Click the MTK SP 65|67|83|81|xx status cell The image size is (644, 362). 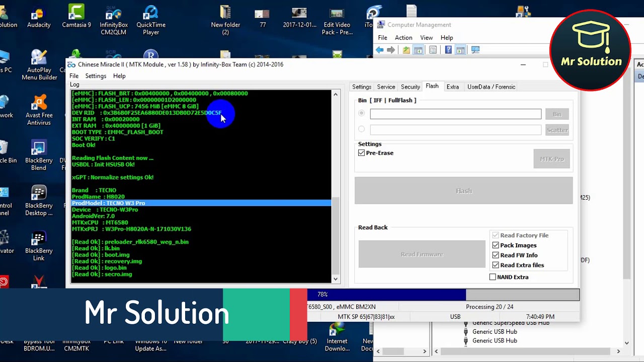pos(366,317)
